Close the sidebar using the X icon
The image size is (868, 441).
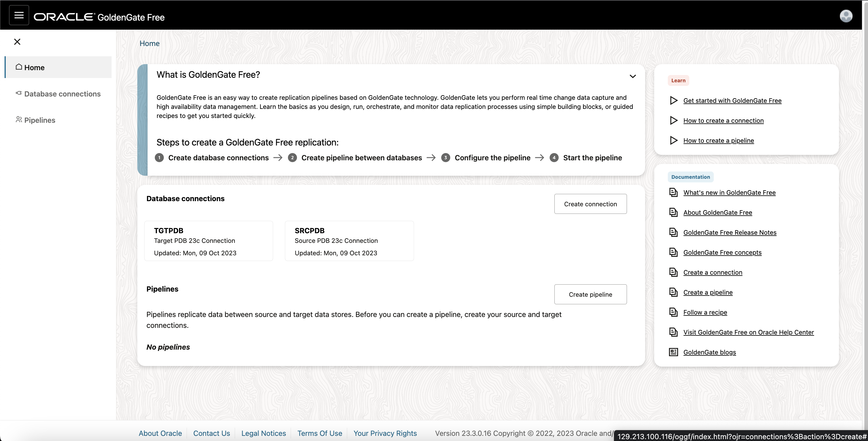pos(17,41)
